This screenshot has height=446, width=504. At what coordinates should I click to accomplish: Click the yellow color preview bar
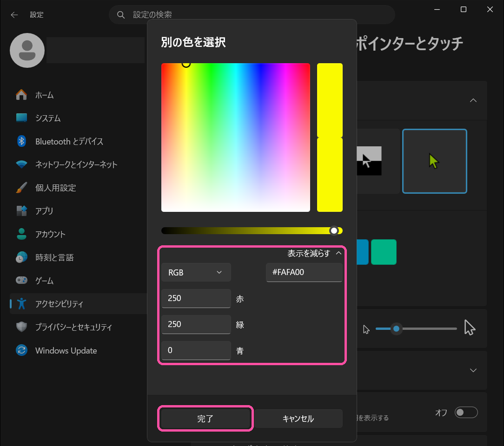(330, 138)
